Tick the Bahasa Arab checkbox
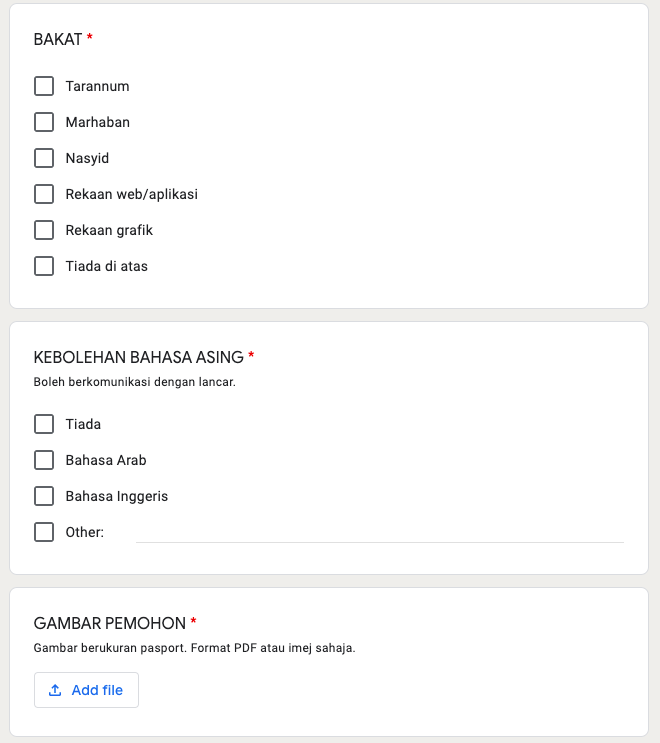This screenshot has width=660, height=743. coord(44,460)
